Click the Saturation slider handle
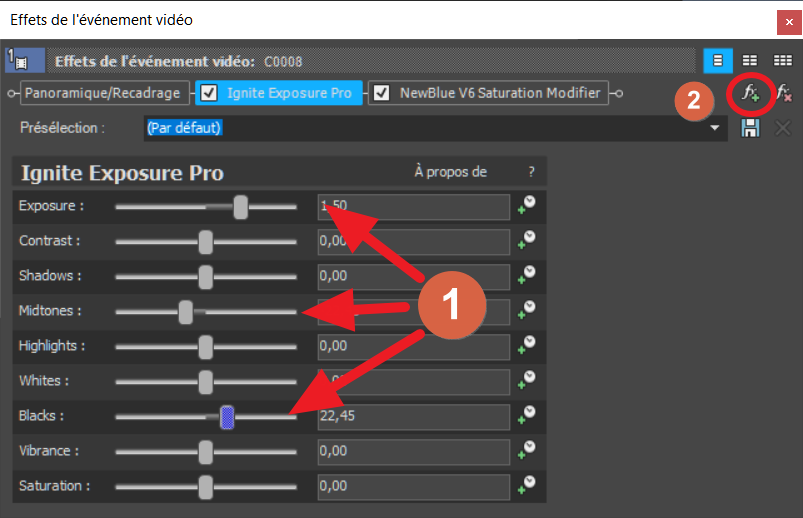The height and width of the screenshot is (518, 803). [x=206, y=487]
